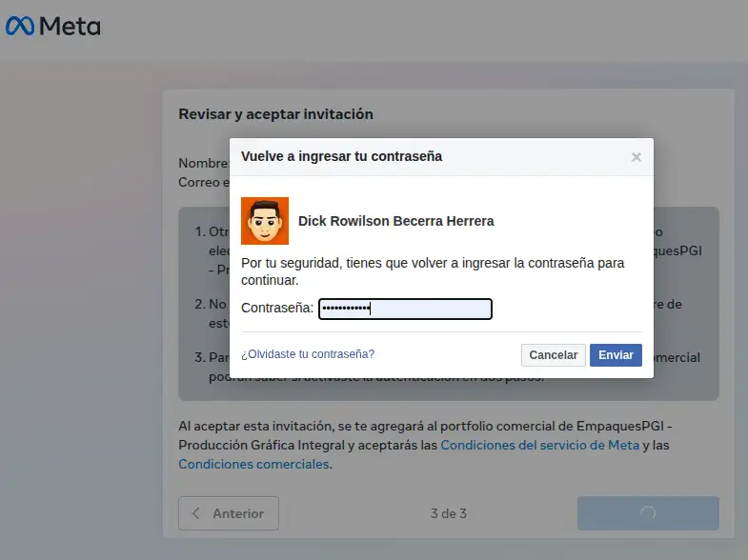Click the "Revisar y aceptar invitación" heading
The image size is (748, 560).
click(275, 114)
